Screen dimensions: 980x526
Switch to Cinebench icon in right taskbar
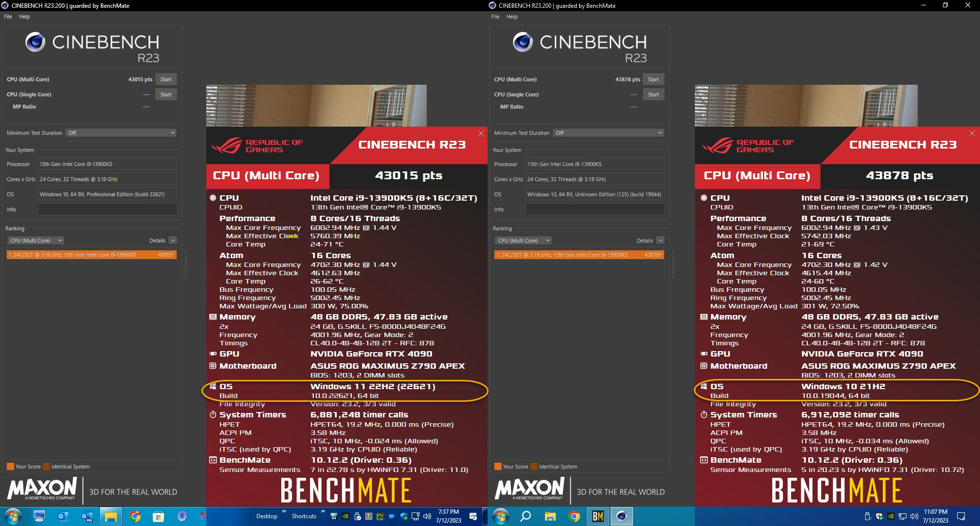[621, 516]
